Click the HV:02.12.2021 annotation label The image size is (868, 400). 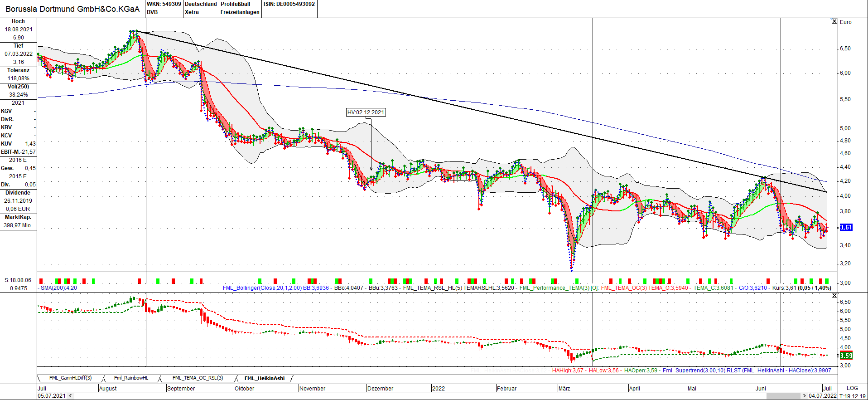pyautogui.click(x=366, y=112)
